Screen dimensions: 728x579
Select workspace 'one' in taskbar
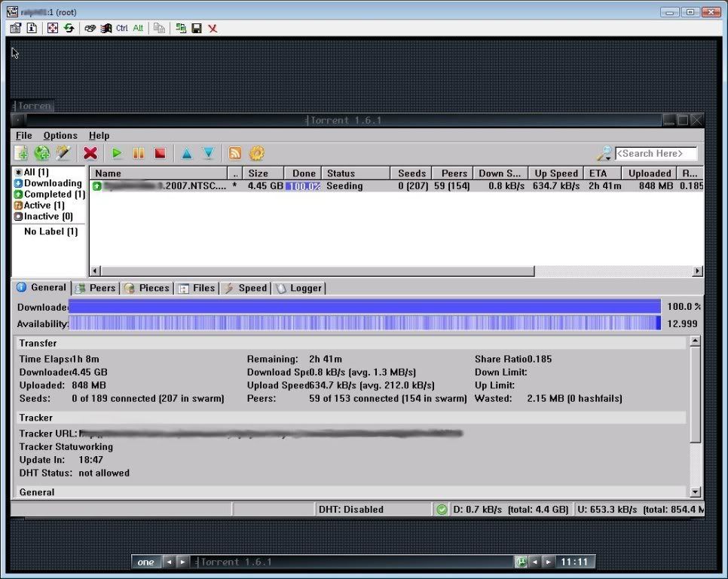pyautogui.click(x=145, y=562)
